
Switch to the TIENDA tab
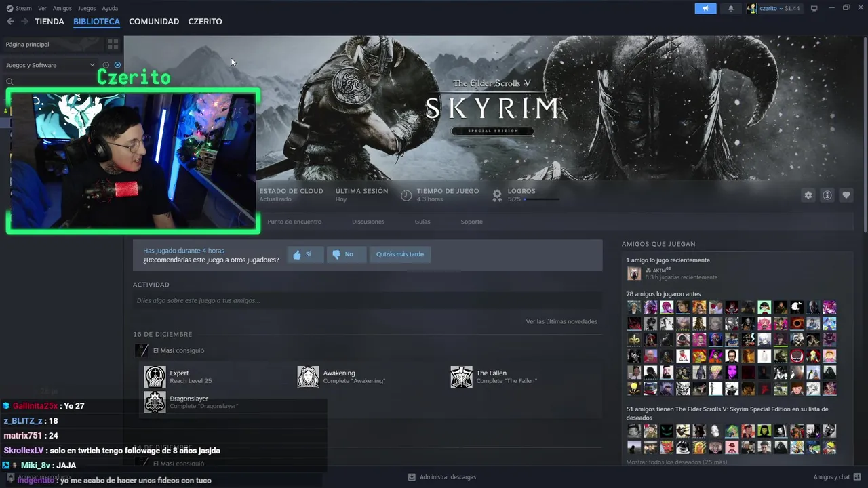(50, 22)
